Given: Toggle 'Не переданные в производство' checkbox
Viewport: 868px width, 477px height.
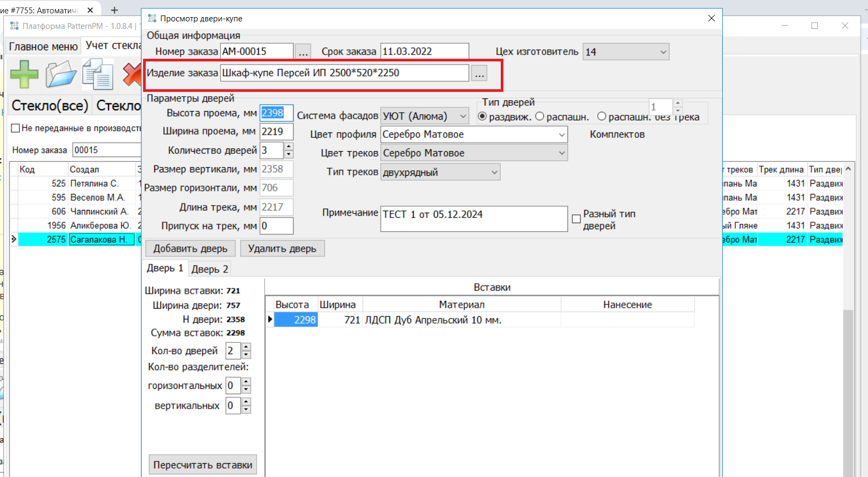Looking at the screenshot, I should click(x=15, y=128).
